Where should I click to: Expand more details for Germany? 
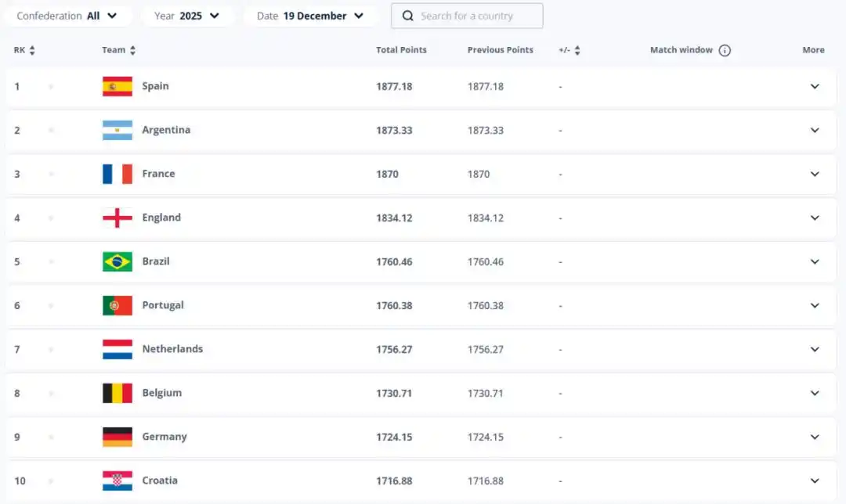click(815, 437)
